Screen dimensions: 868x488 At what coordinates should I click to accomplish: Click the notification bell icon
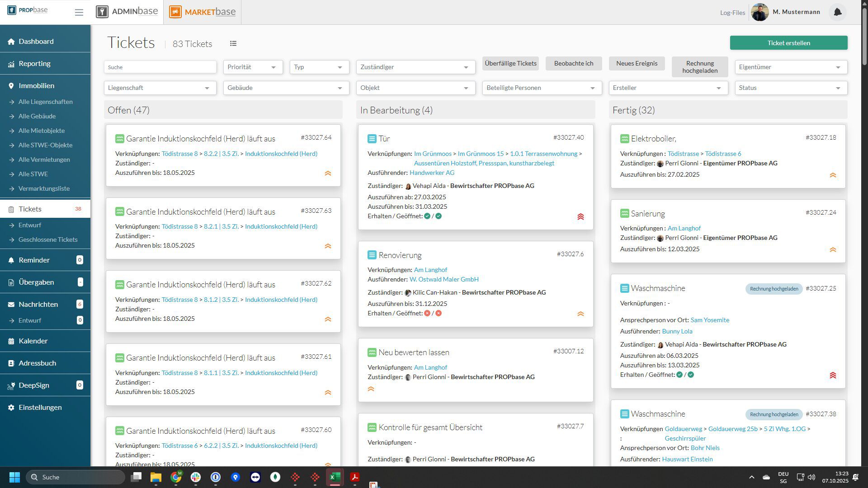pos(837,12)
